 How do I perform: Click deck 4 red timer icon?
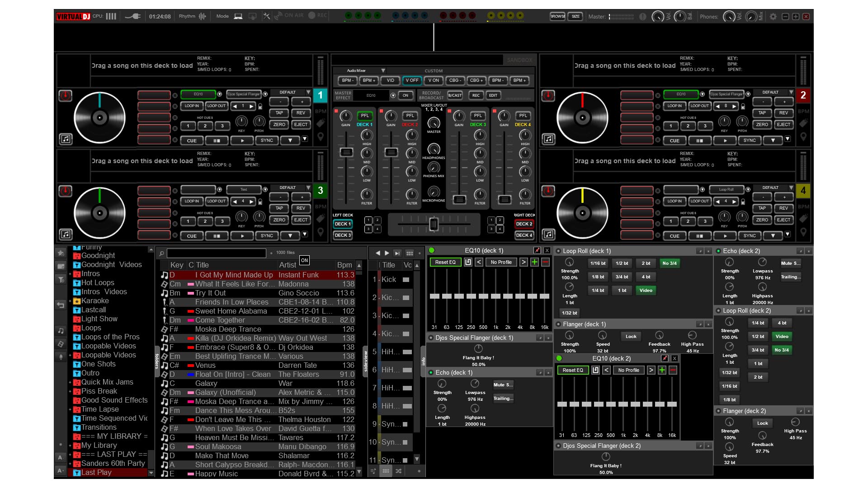pyautogui.click(x=548, y=191)
